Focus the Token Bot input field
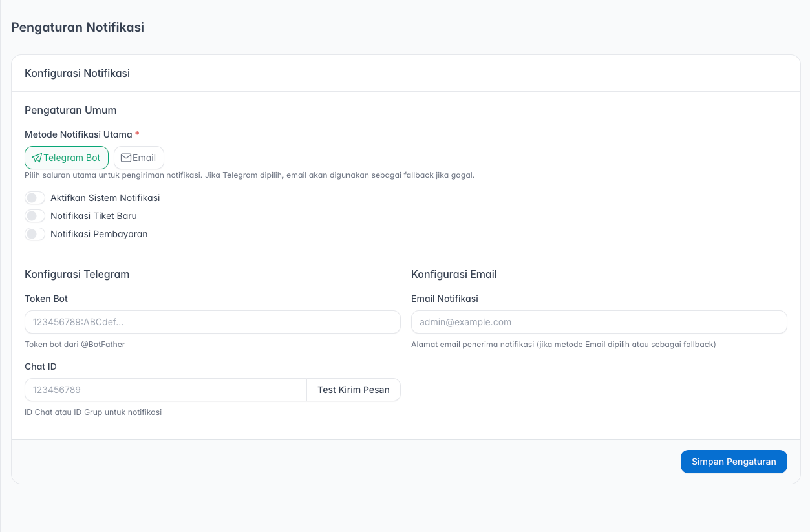The height and width of the screenshot is (532, 810). (212, 322)
